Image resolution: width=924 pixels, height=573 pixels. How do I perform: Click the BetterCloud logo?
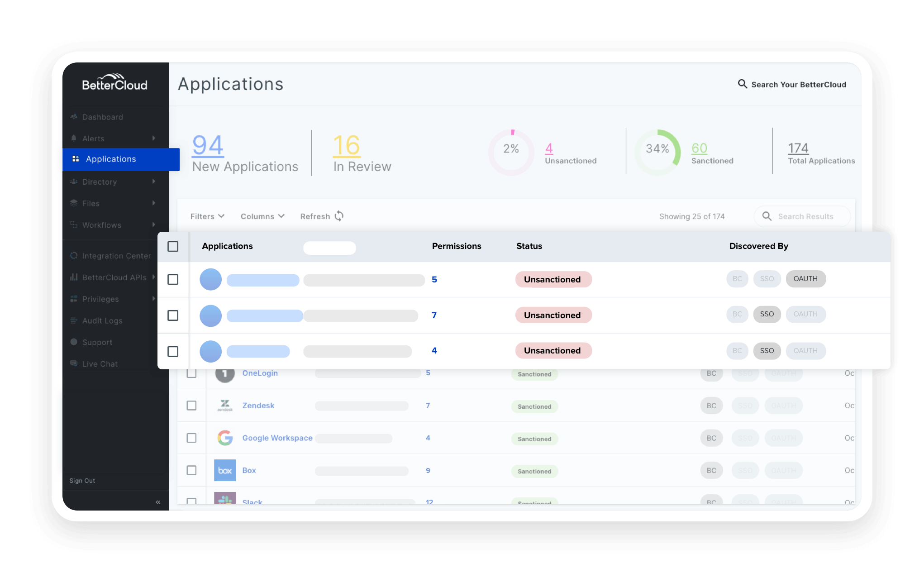[x=114, y=83]
